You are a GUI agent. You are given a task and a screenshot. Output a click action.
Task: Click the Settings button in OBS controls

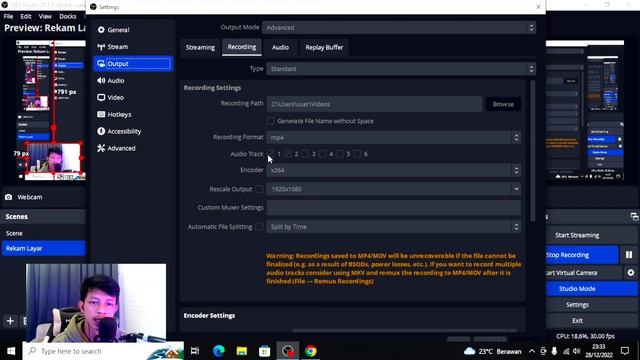tap(592, 304)
